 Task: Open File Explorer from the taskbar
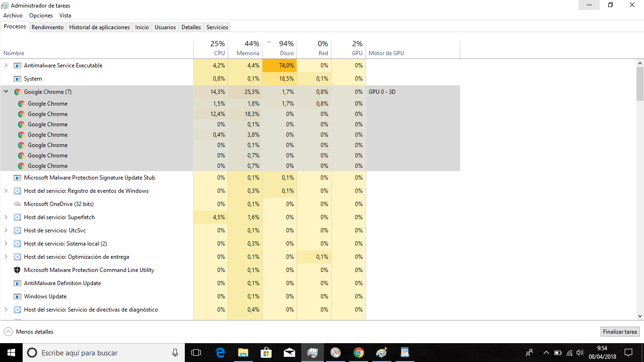coord(243,353)
